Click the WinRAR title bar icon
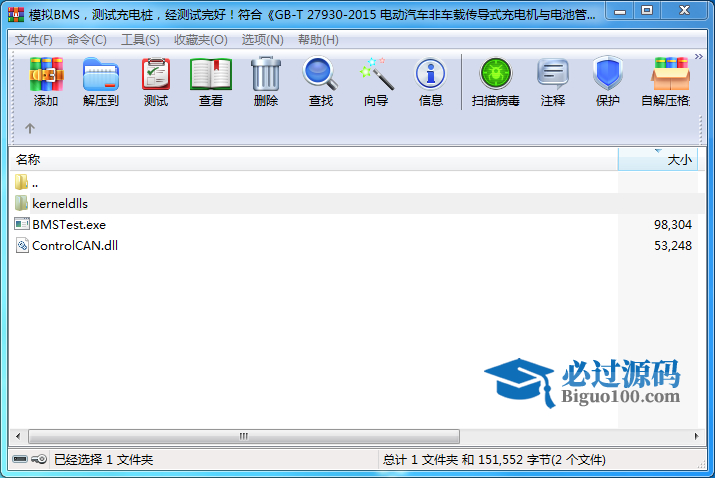This screenshot has width=715, height=478. tap(16, 14)
